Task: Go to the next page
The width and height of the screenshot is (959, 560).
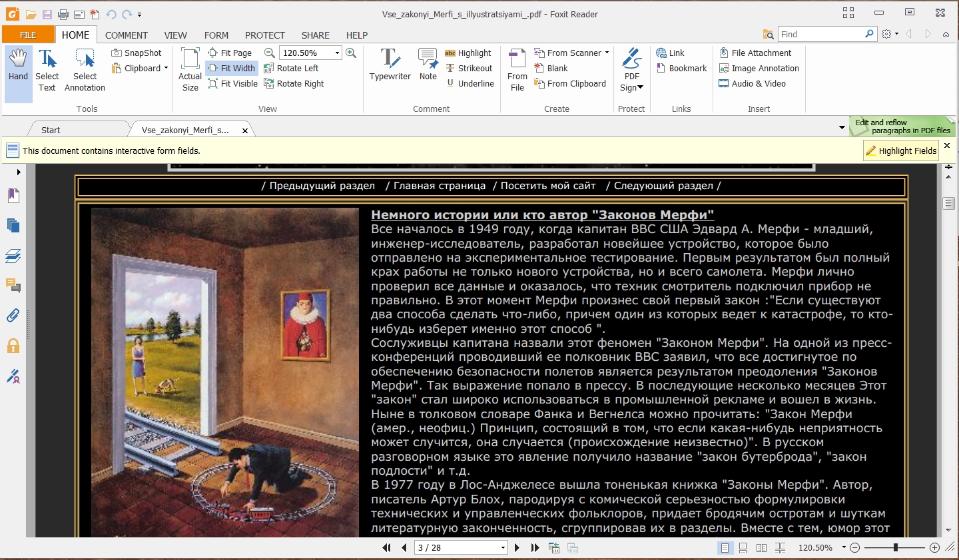Action: (517, 547)
